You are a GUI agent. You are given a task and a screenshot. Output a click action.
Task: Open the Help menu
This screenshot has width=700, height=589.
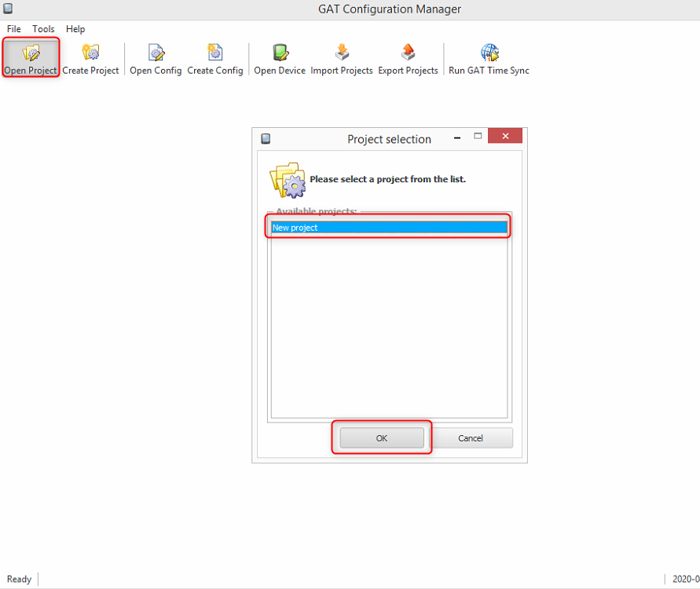click(x=75, y=29)
